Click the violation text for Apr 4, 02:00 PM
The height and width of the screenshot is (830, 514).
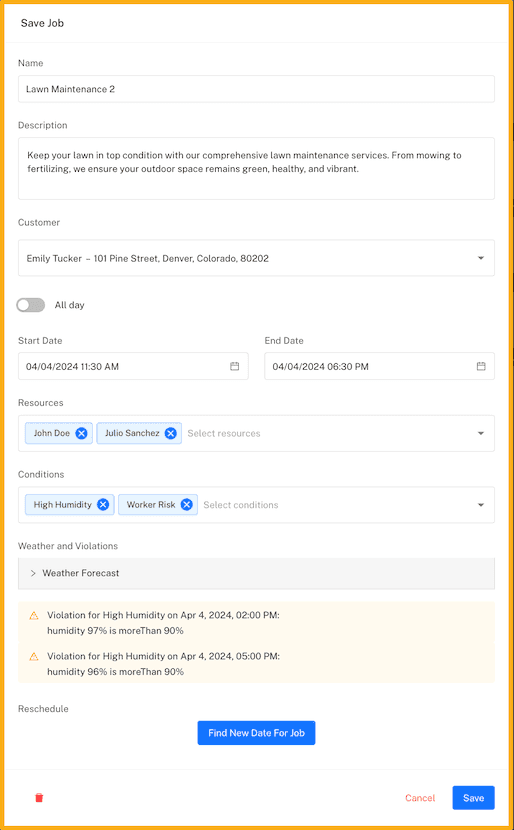click(x=163, y=623)
